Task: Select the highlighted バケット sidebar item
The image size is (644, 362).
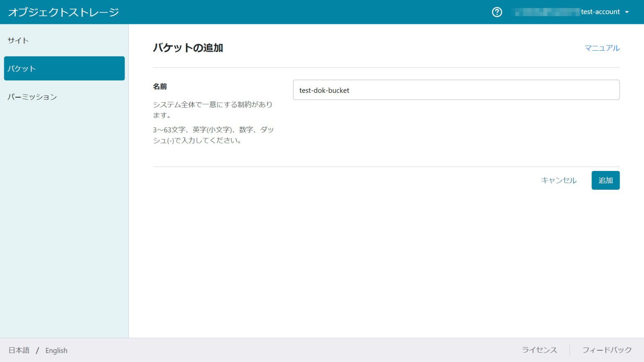Action: [x=21, y=68]
